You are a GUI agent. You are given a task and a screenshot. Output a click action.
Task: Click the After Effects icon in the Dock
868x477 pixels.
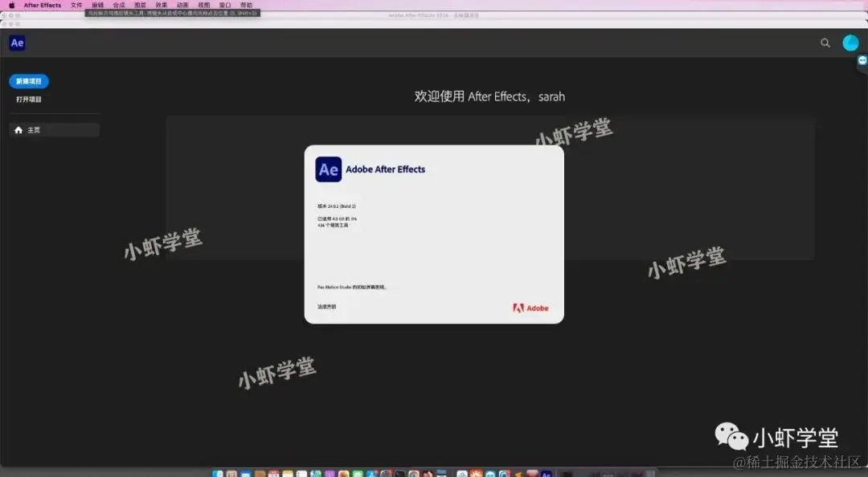tap(547, 474)
